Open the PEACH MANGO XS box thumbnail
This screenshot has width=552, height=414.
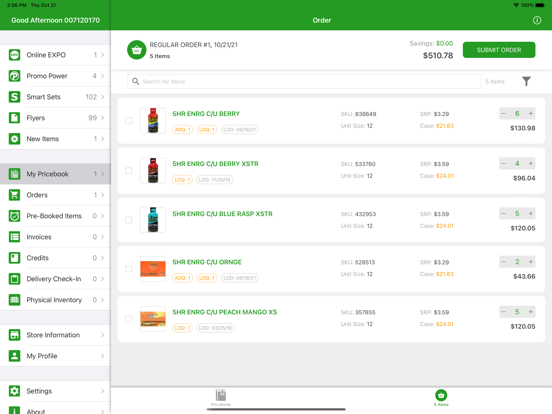click(153, 319)
